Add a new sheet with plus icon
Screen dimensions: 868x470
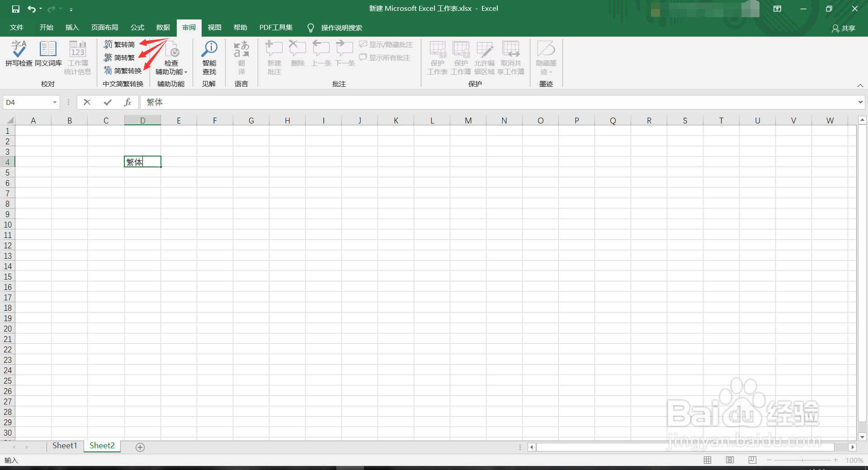click(x=140, y=447)
